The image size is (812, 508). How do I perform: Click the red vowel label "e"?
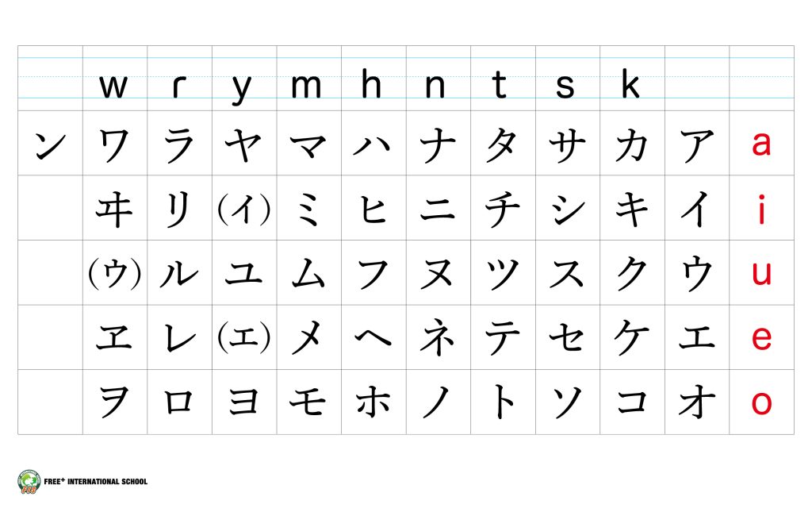761,339
